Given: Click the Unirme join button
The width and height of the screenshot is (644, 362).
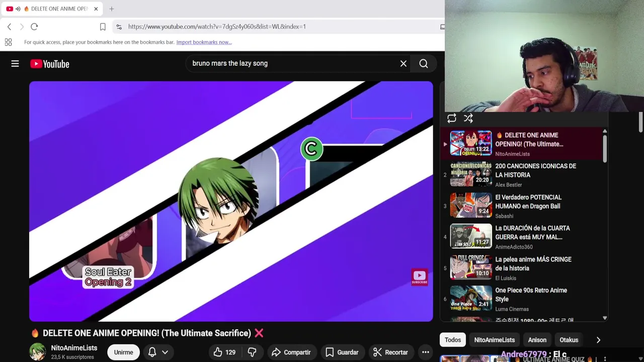Looking at the screenshot, I should 123,352.
